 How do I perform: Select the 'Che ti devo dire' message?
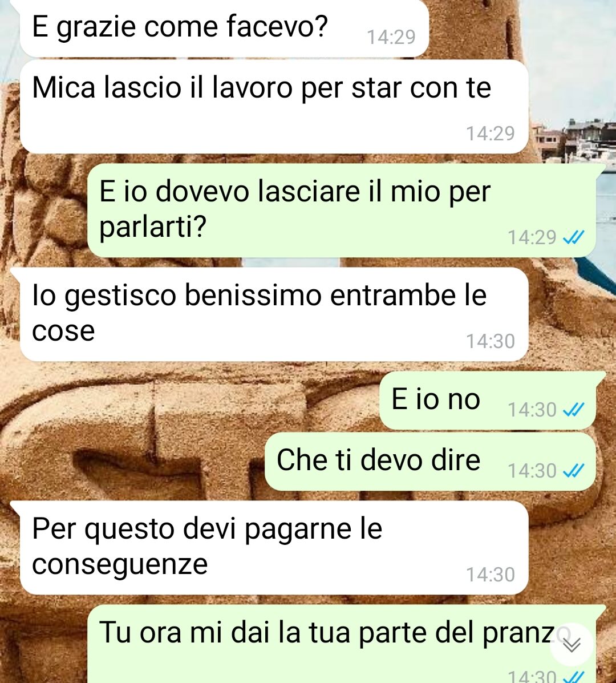(430, 462)
